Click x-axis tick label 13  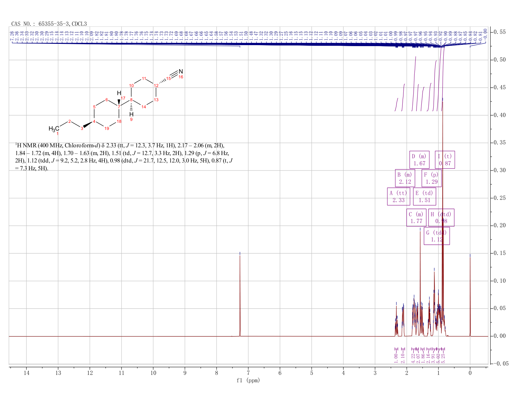[x=58, y=373]
